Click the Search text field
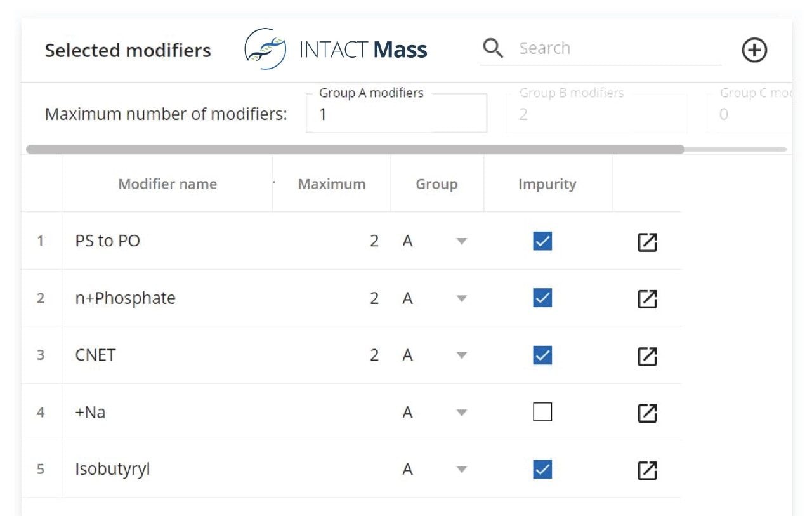812x516 pixels. (x=615, y=49)
